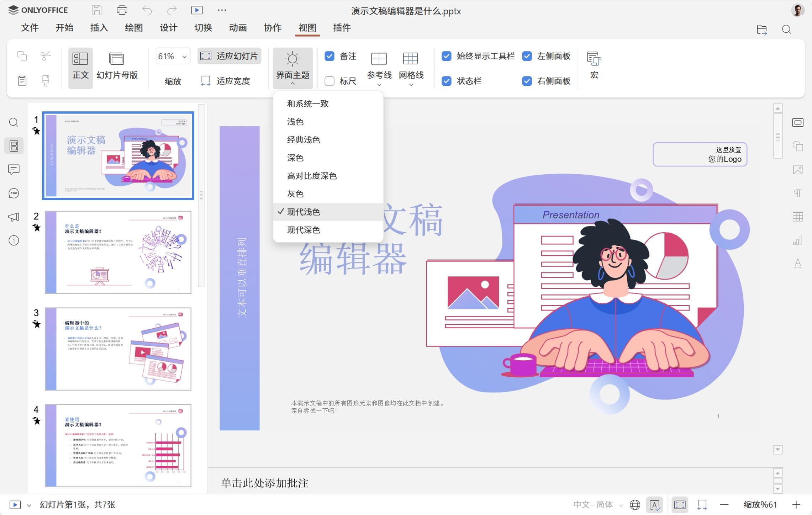Choose 和系统一致 theme

tap(328, 103)
